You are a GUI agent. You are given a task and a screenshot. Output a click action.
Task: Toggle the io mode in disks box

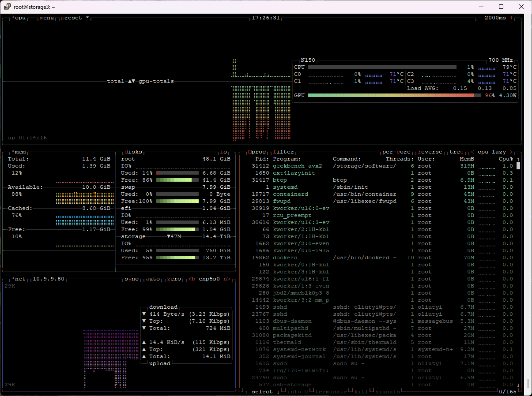223,152
